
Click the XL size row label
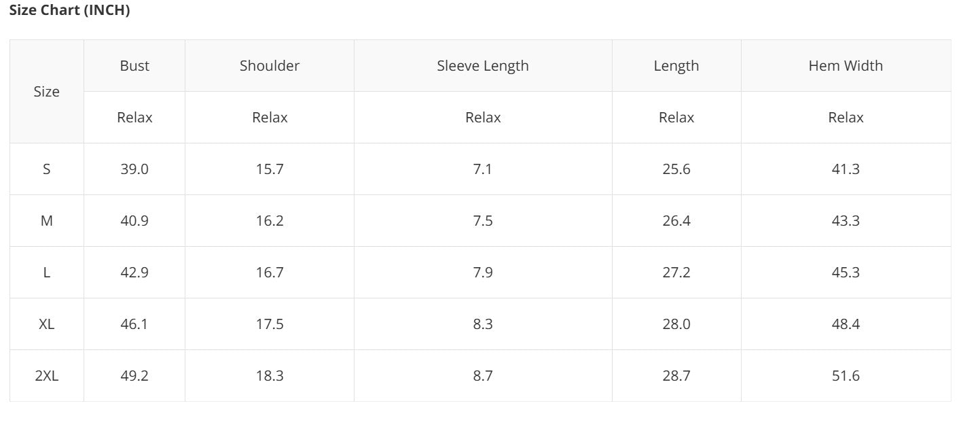click(47, 324)
